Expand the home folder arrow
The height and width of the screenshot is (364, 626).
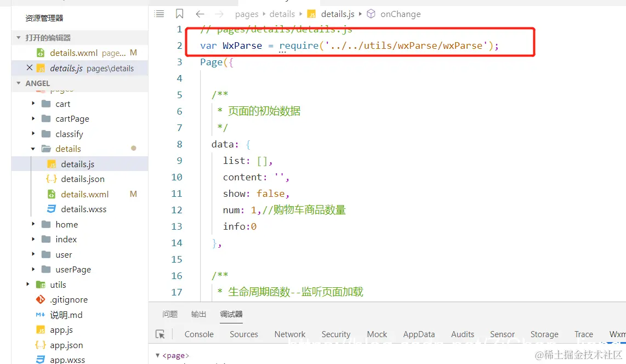click(33, 224)
